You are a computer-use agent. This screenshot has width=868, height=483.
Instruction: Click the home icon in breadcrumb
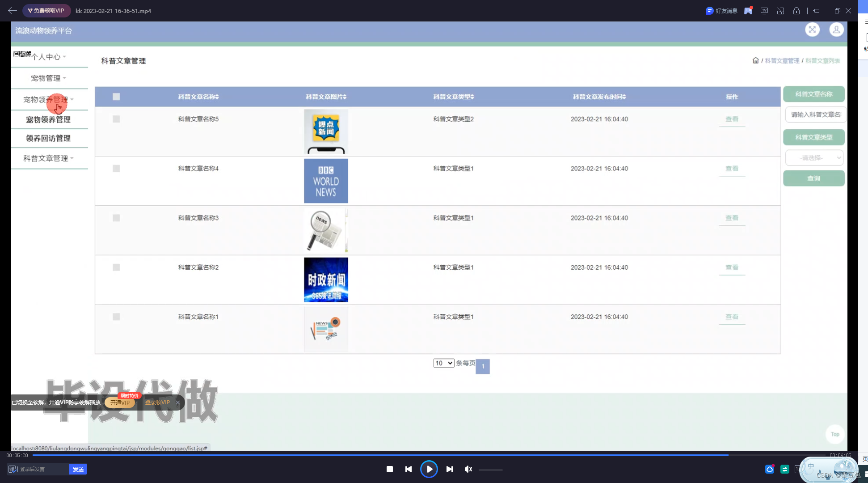pos(755,60)
